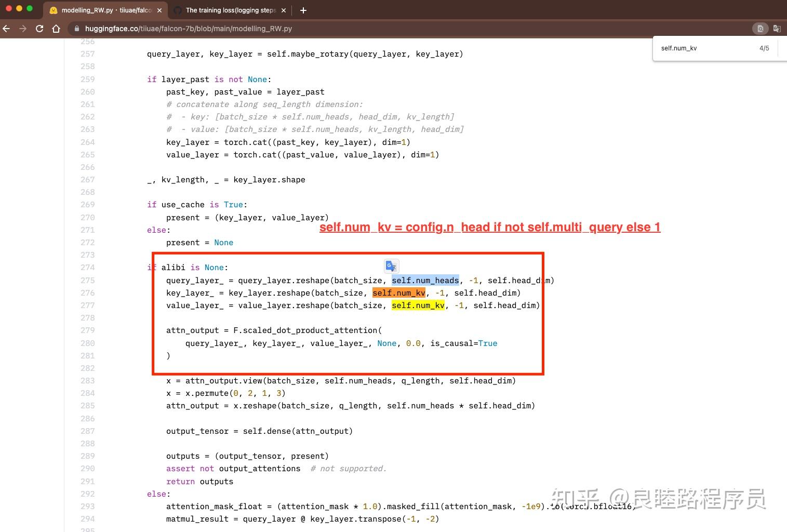
Task: Navigate forward using the forward arrow
Action: [x=23, y=29]
